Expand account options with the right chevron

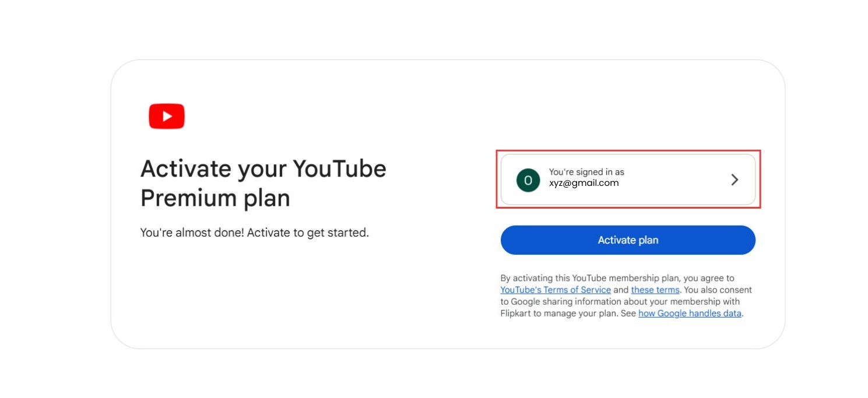tap(735, 180)
